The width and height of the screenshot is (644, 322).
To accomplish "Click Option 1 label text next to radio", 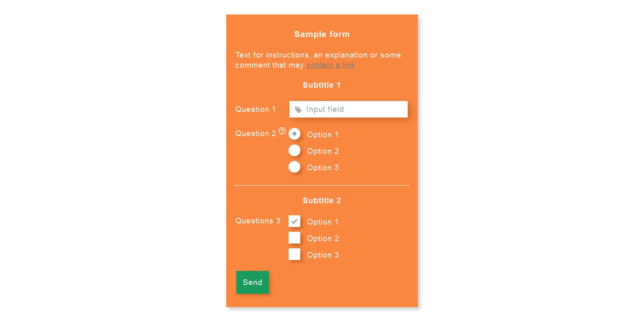I will [x=323, y=135].
